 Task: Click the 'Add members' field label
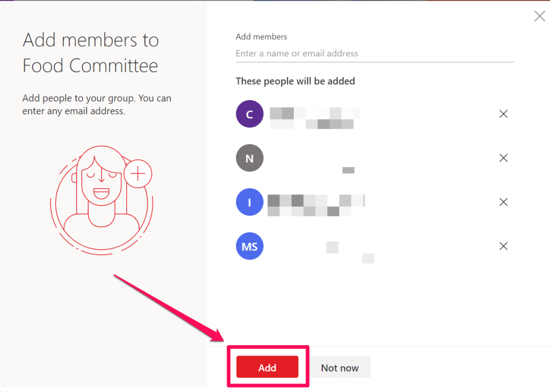pyautogui.click(x=262, y=37)
